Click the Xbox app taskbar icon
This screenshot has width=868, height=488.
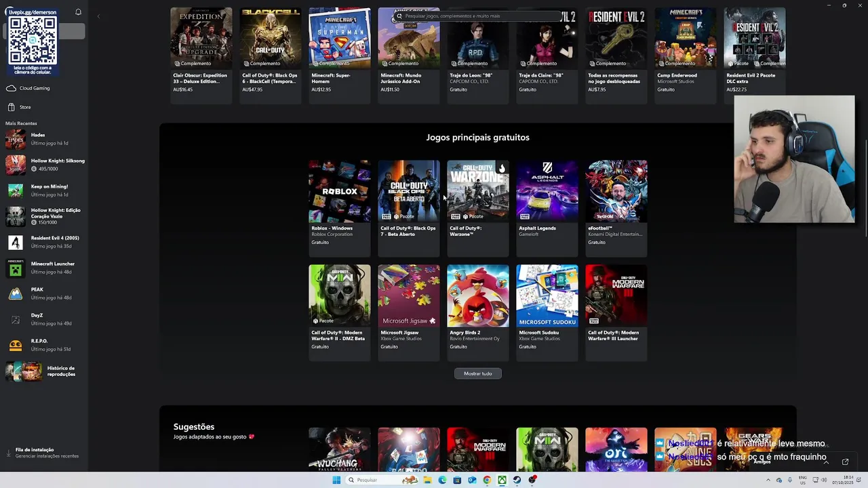(502, 480)
